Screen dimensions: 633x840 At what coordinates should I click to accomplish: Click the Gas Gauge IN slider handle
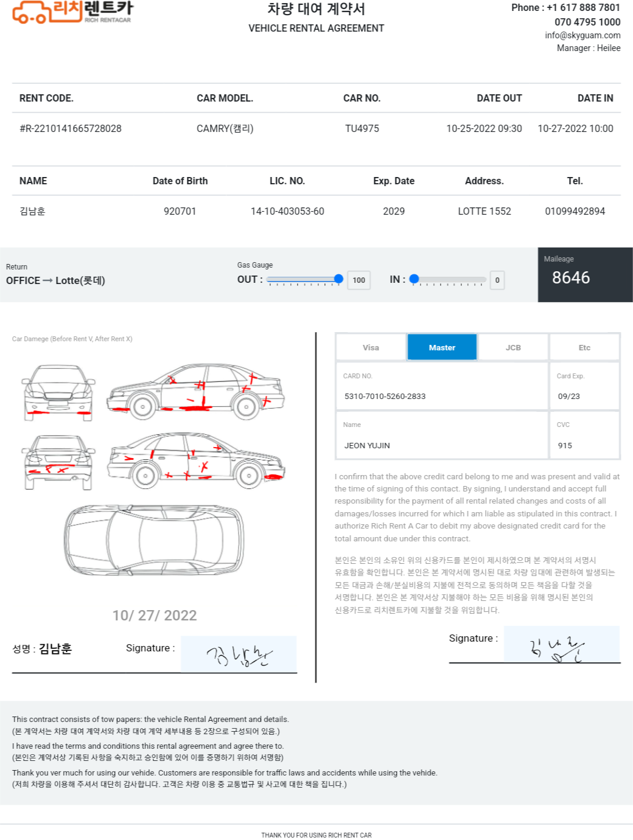pos(414,279)
